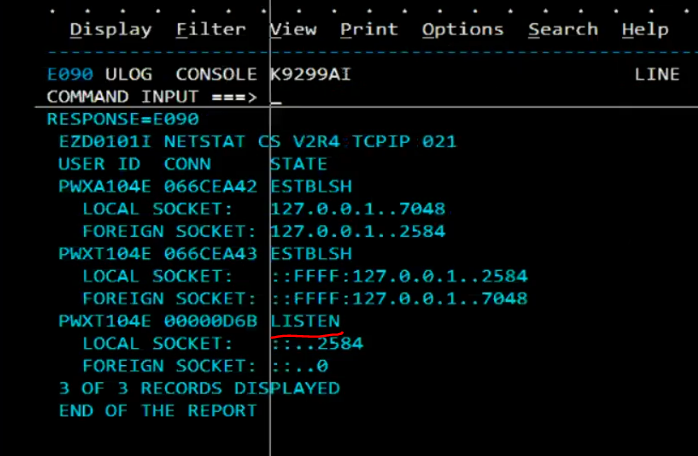Open the Display menu

pyautogui.click(x=111, y=29)
